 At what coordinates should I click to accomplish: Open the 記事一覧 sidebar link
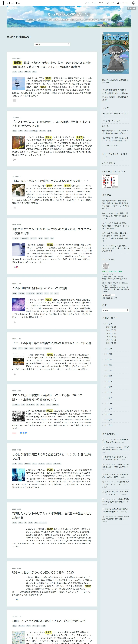(105, 126)
